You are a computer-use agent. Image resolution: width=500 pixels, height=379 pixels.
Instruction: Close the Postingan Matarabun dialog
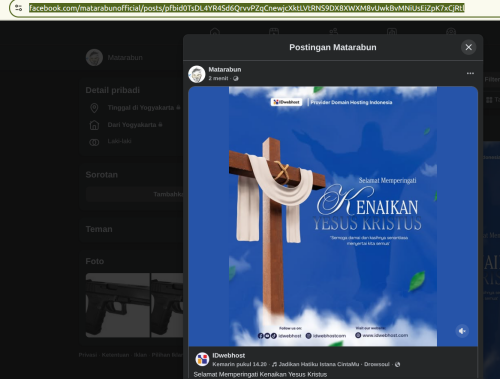pos(468,47)
